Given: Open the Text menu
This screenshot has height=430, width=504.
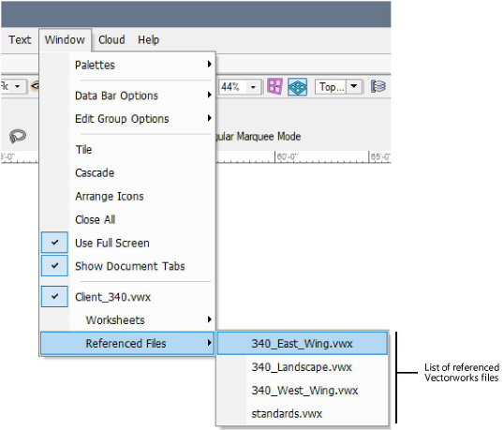Looking at the screenshot, I should (x=20, y=40).
